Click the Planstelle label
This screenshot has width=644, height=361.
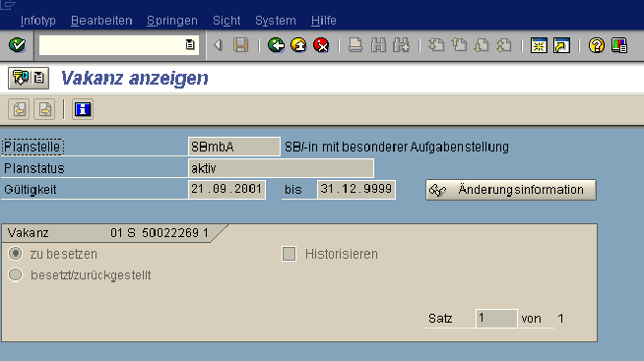click(32, 147)
